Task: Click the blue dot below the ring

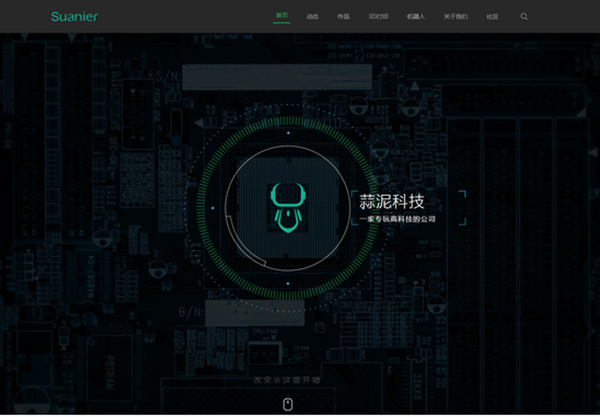Action: coord(288,284)
